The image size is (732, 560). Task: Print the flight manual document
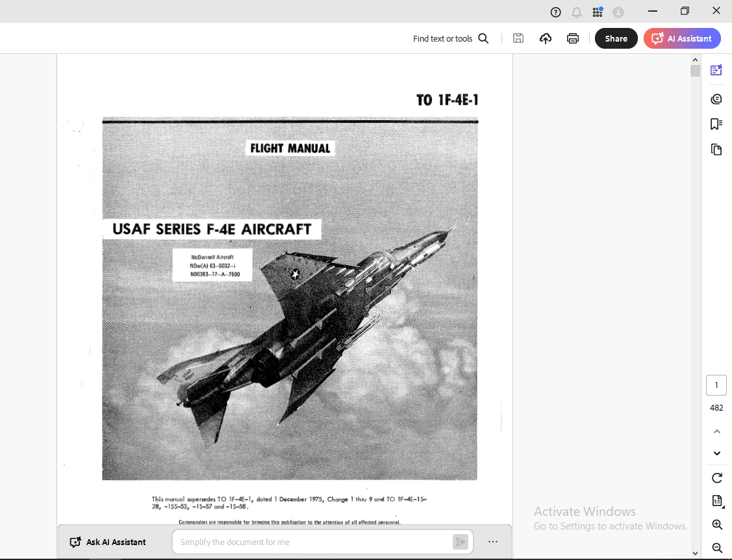pyautogui.click(x=572, y=38)
